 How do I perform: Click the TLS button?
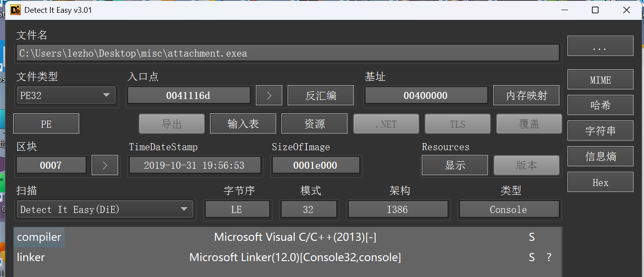(x=458, y=124)
